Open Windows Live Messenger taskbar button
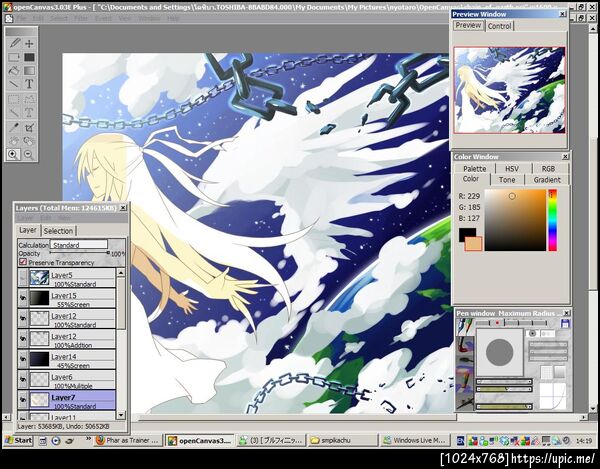600x469 pixels. pyautogui.click(x=415, y=440)
